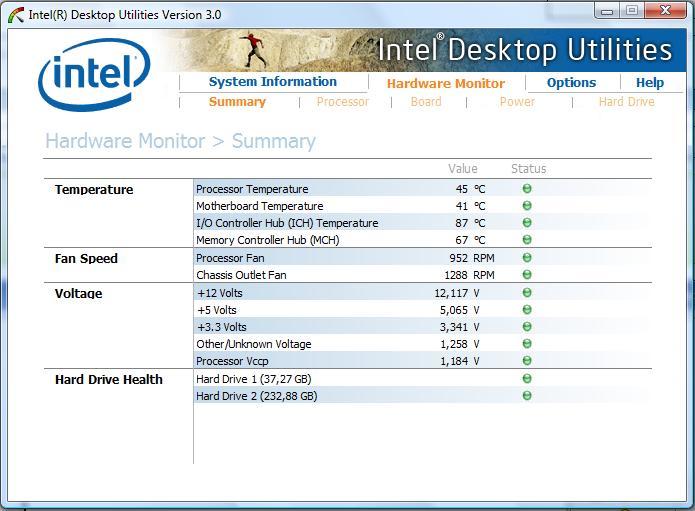
Task: Click the Memory Controller Hub (MCH) label
Action: 268,240
